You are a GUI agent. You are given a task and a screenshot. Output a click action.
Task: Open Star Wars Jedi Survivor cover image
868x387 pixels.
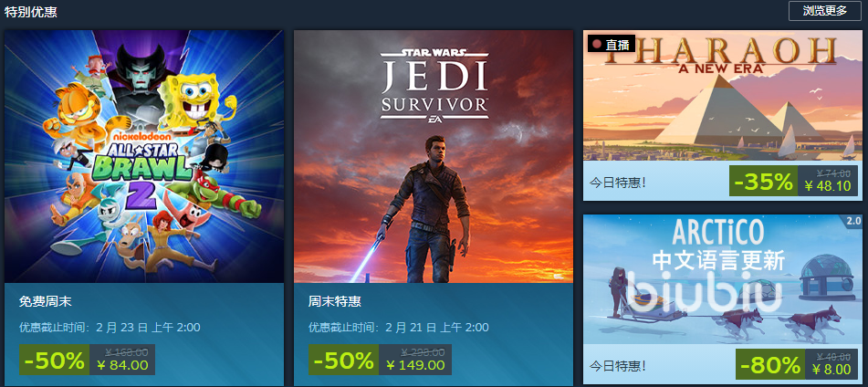coord(434,156)
